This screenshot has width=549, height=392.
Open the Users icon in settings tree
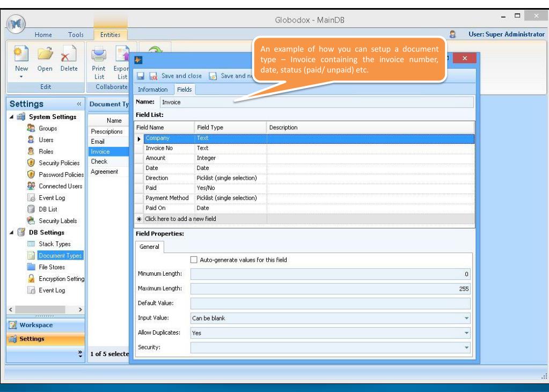click(x=31, y=139)
